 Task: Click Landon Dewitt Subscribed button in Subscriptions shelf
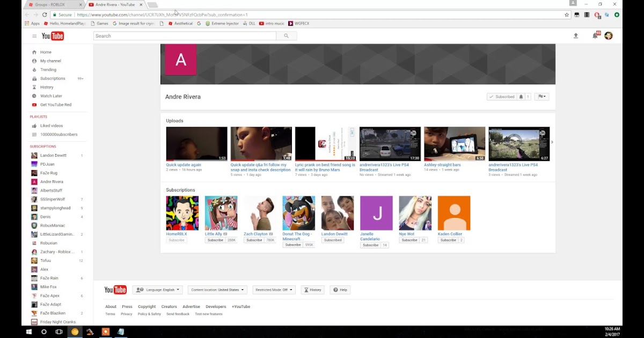tap(333, 240)
